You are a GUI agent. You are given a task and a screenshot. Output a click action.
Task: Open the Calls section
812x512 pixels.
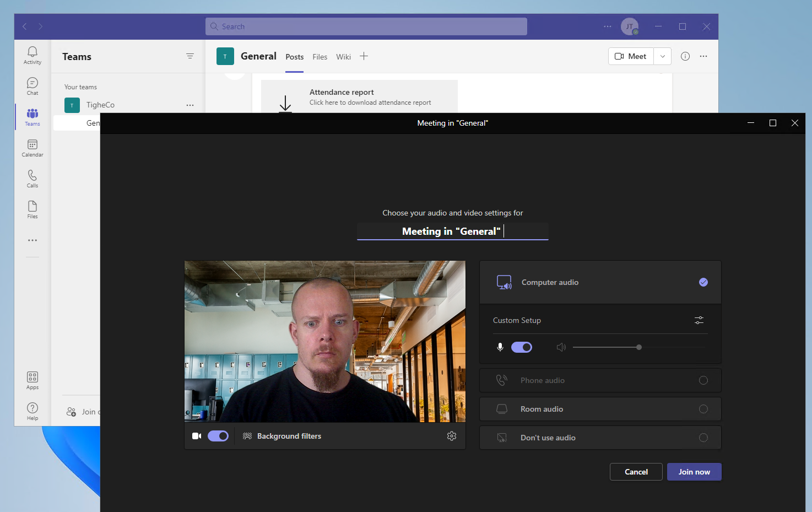point(33,178)
